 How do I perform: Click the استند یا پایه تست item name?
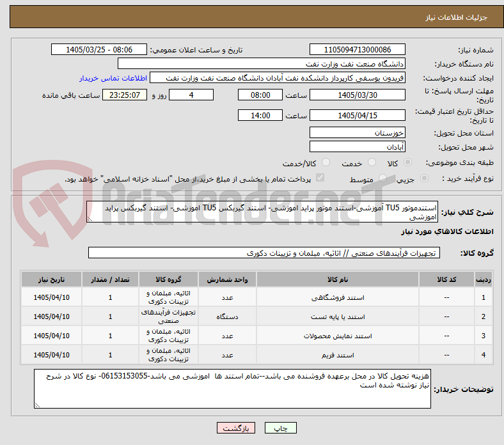click(x=338, y=316)
